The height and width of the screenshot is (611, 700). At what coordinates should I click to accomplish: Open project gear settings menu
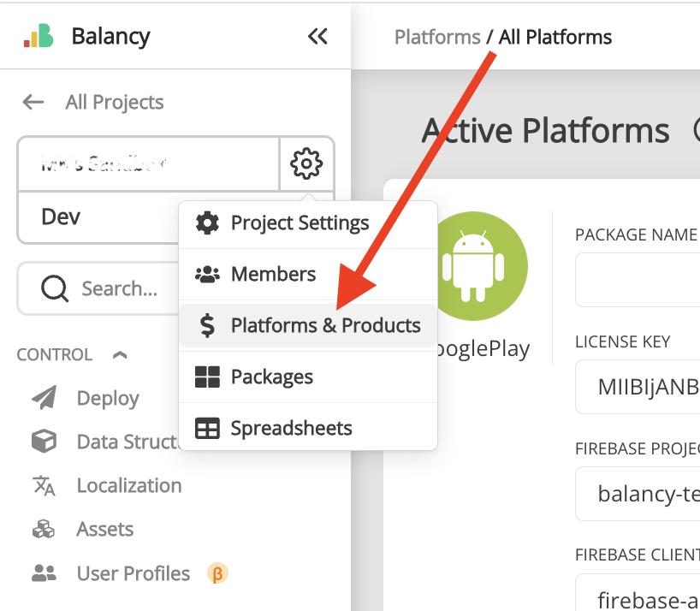point(306,163)
